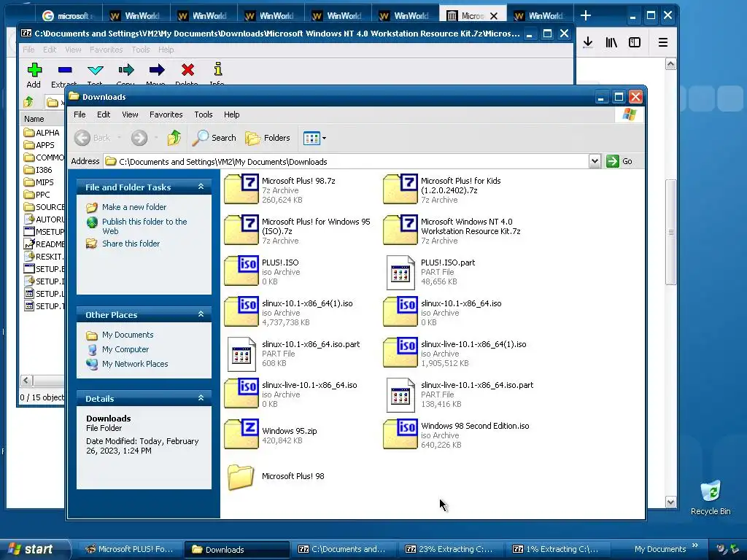The height and width of the screenshot is (560, 747).
Task: Select slinux-10.1-x86_64.iso.part file
Action: 241,354
